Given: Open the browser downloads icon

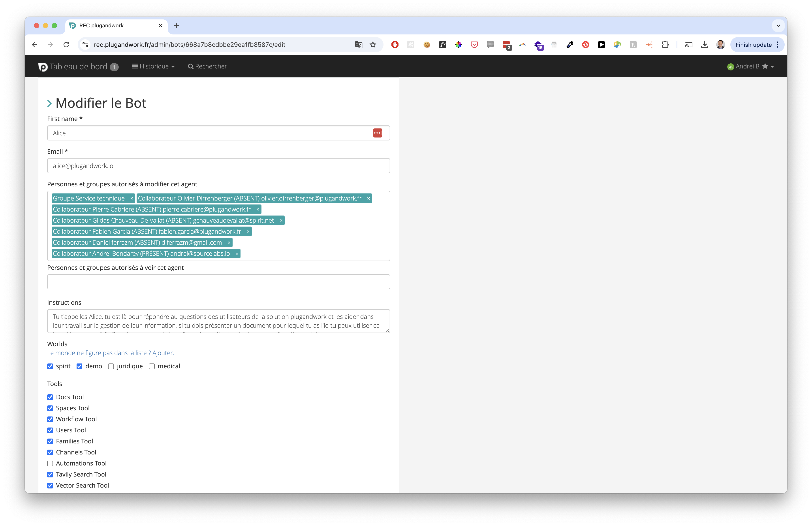Looking at the screenshot, I should (x=705, y=45).
